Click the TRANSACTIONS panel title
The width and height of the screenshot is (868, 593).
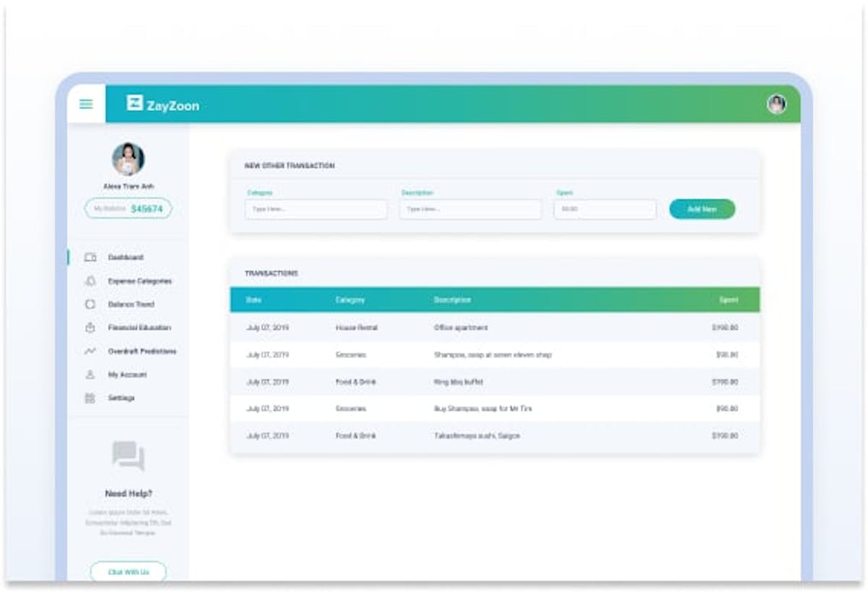coord(271,273)
